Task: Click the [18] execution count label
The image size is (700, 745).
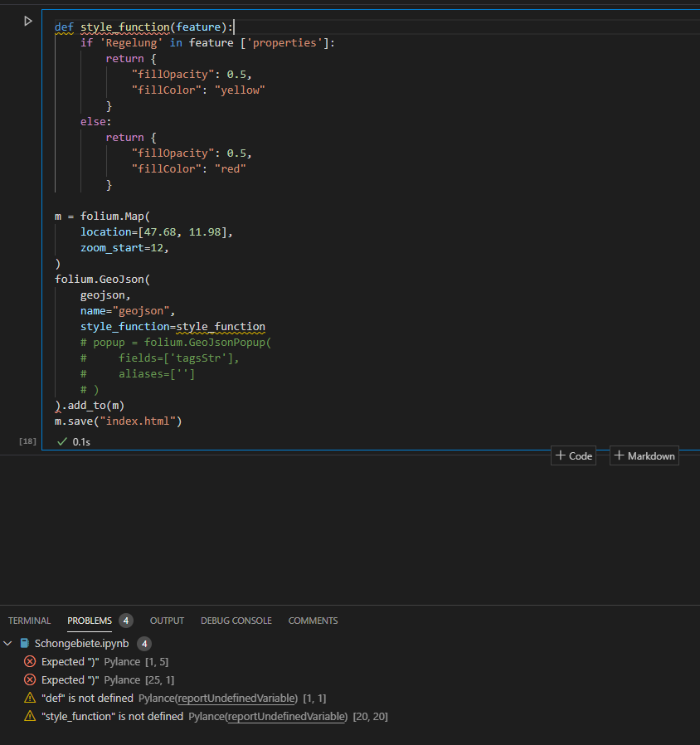Action: pyautogui.click(x=27, y=441)
